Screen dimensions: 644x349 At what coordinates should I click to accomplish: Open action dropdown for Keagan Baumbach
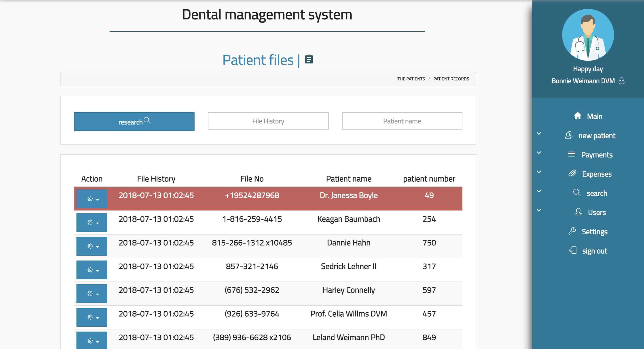point(92,222)
